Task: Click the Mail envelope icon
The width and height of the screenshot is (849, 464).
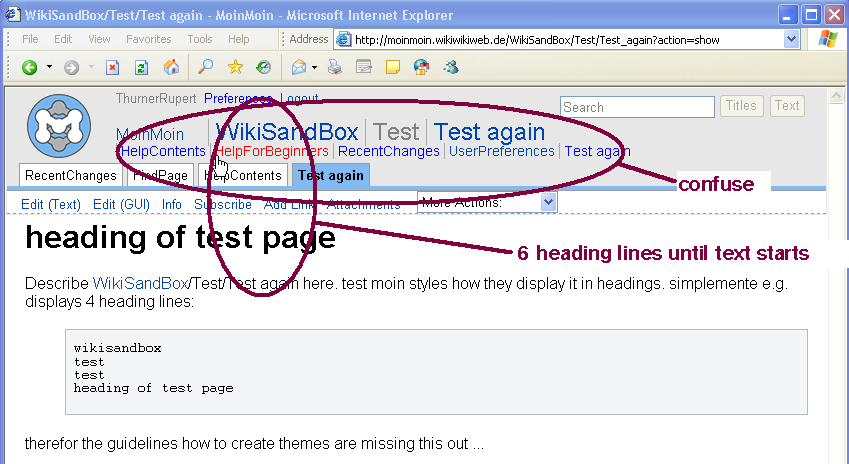Action: pos(299,67)
